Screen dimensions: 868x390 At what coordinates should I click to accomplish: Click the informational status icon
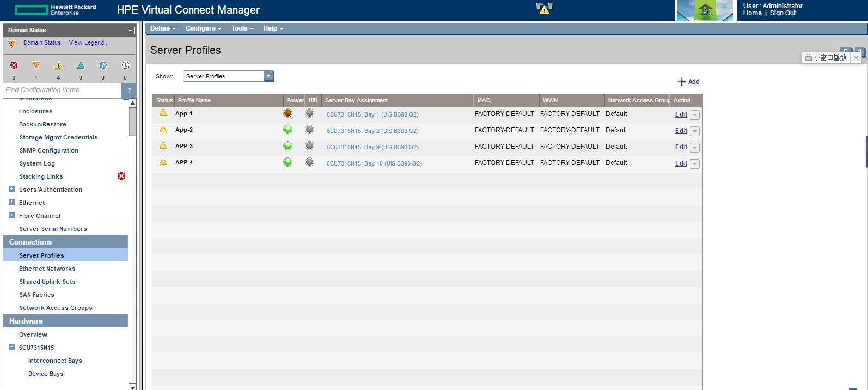point(125,65)
